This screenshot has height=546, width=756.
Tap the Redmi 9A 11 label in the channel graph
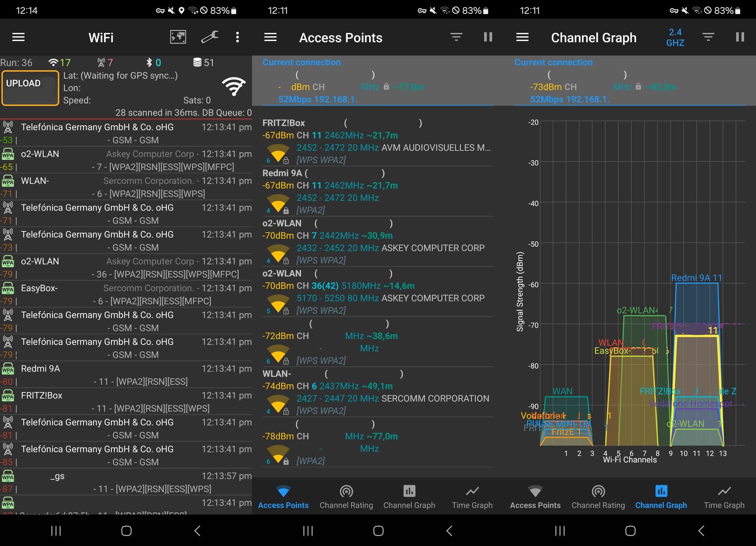pos(697,278)
